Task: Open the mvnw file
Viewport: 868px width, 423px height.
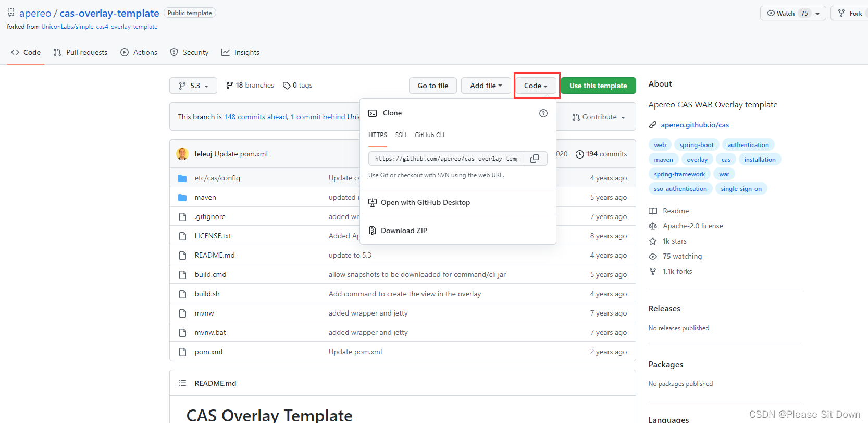Action: pyautogui.click(x=204, y=313)
